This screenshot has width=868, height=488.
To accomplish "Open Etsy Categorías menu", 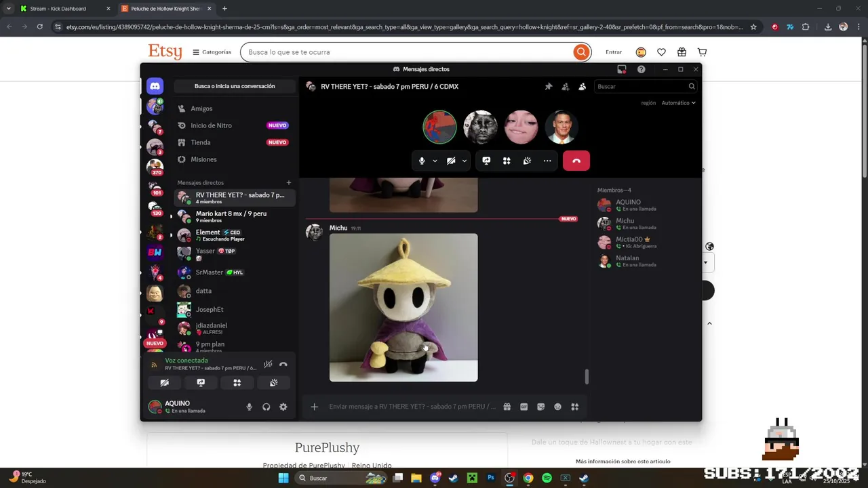I will coord(212,52).
